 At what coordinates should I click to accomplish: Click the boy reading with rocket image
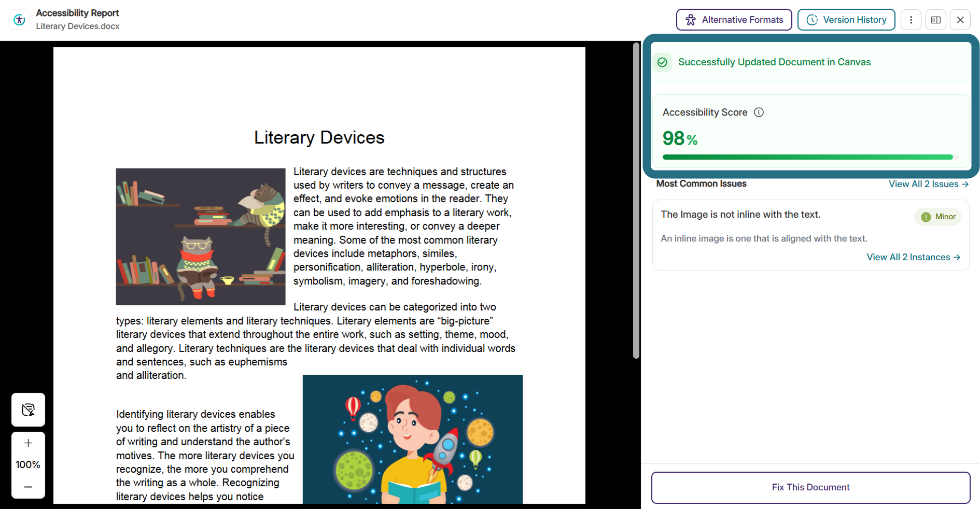pos(413,439)
